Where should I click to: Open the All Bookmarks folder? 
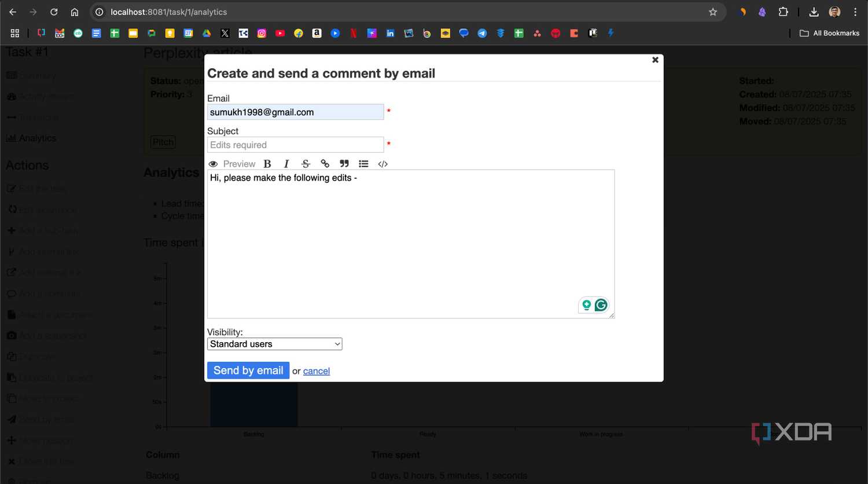[829, 33]
